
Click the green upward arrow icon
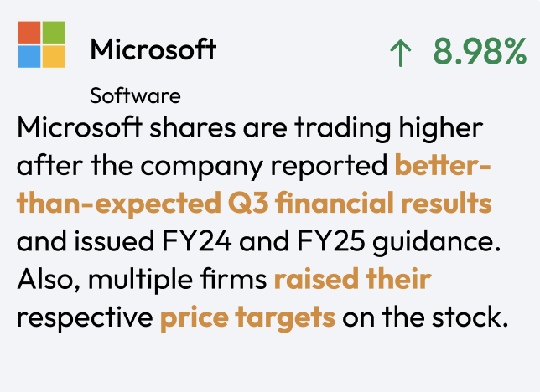click(x=401, y=52)
